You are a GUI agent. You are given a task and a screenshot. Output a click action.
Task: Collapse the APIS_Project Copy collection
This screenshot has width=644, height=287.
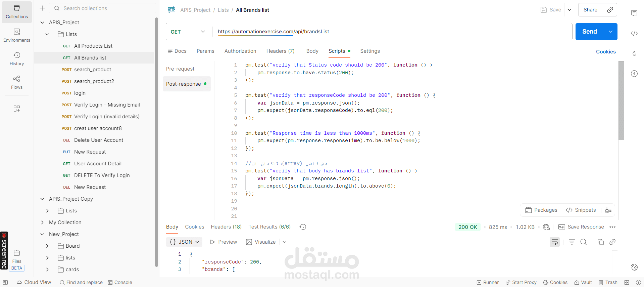pos(42,199)
